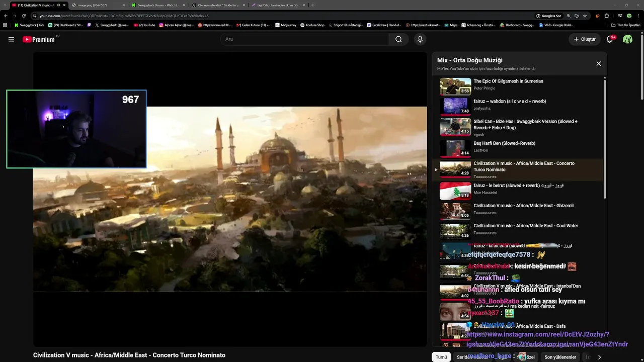Close the Mix - Orta Doğu Müziği panel
644x362 pixels.
[x=599, y=64]
